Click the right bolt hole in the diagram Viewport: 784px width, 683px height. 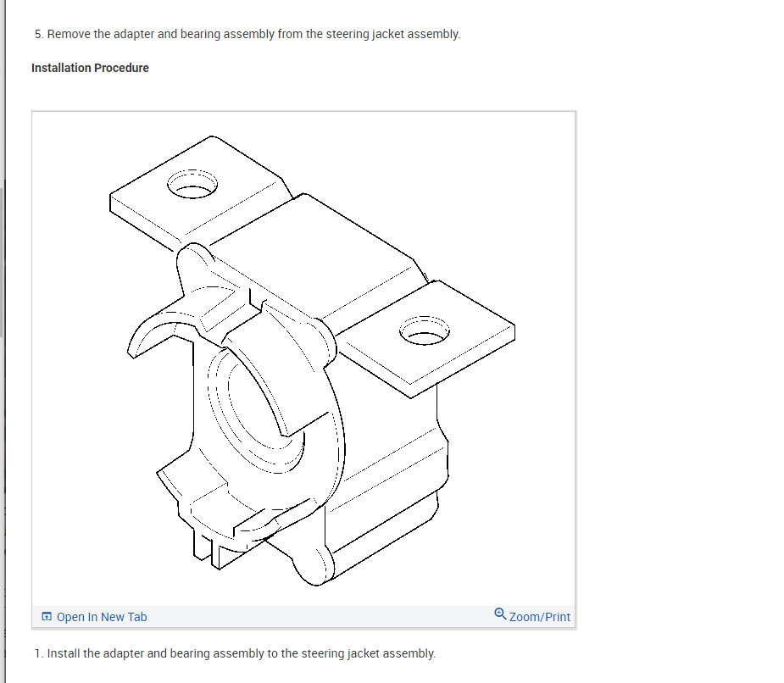coord(425,331)
